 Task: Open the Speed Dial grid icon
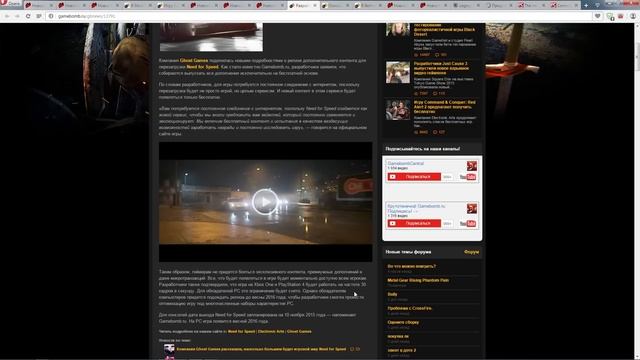tap(39, 16)
